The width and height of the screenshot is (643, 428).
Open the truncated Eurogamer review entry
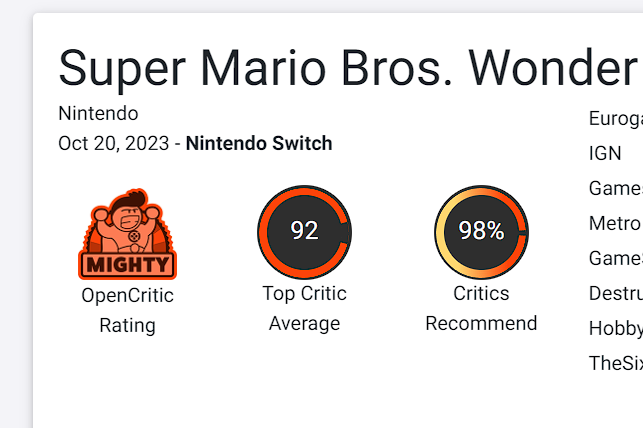pyautogui.click(x=614, y=118)
